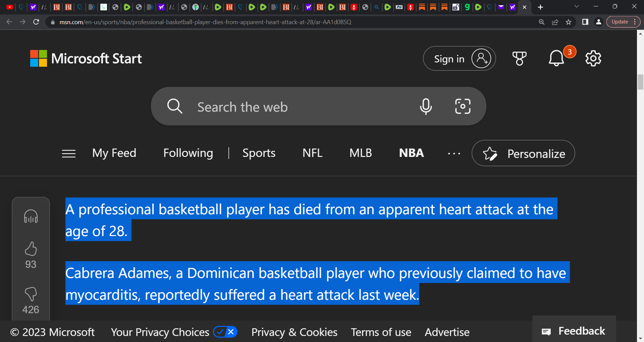Screen dimensions: 644x342
Task: Switch to the YouTube tab
Action: click(x=9, y=7)
